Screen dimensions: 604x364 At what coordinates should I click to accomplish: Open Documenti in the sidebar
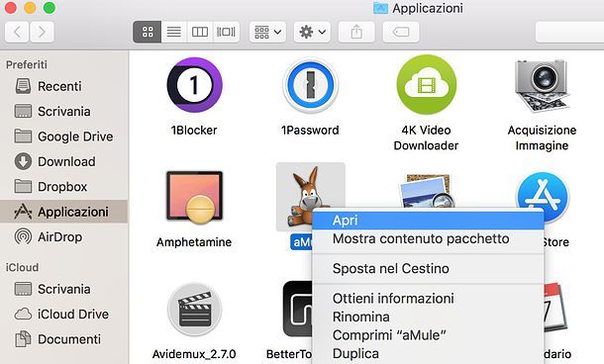(x=64, y=339)
